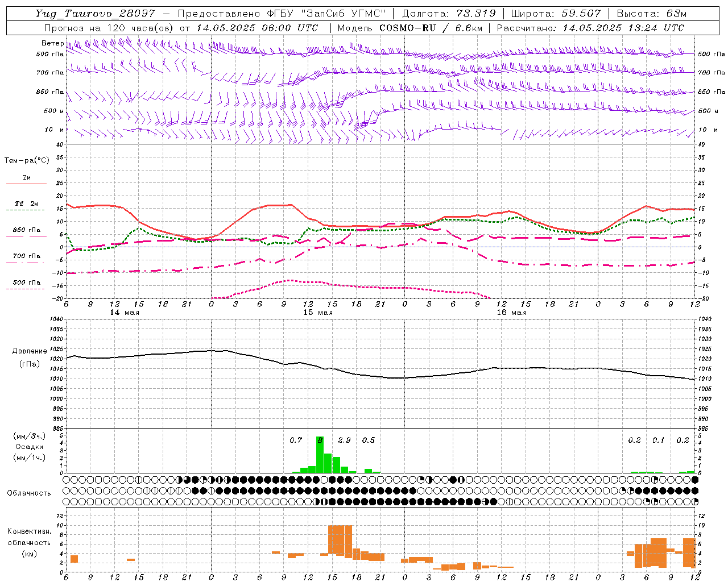Click the 0.7 precipitation amount
The image size is (728, 582).
click(x=296, y=440)
